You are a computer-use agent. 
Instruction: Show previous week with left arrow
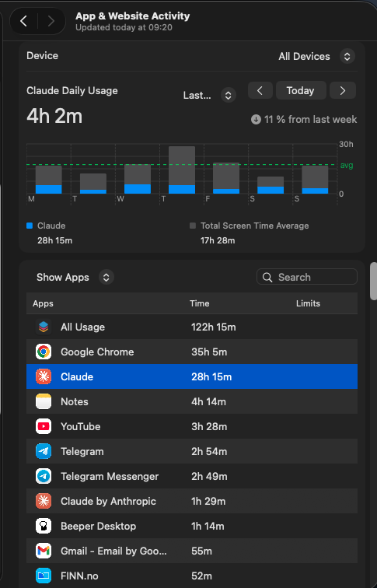pyautogui.click(x=260, y=90)
